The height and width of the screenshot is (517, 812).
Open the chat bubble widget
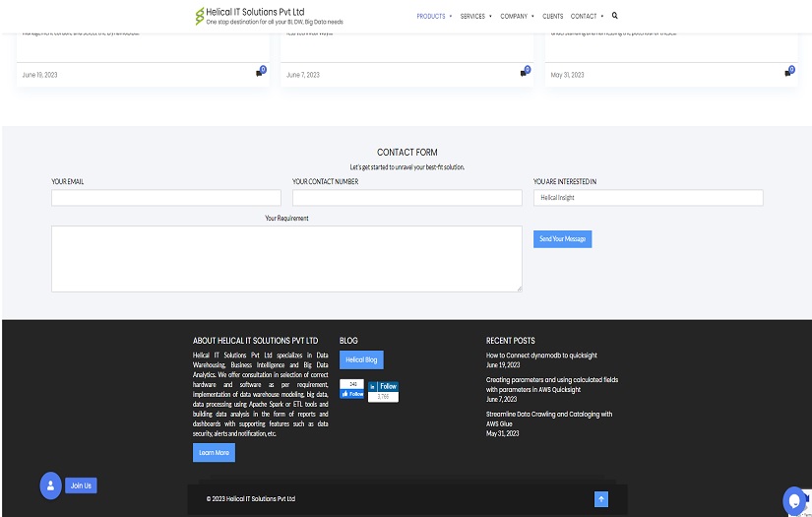click(x=793, y=500)
